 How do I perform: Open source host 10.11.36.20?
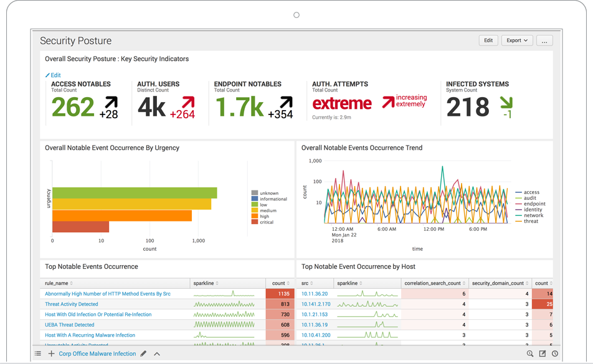point(315,294)
